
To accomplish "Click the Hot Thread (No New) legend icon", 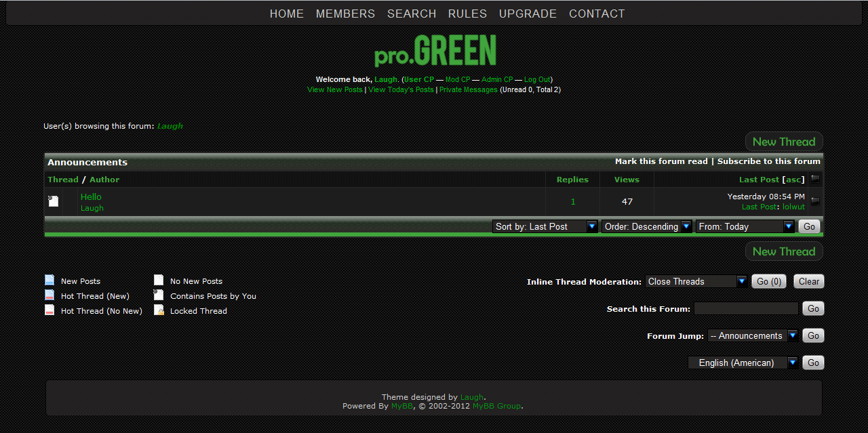I will coord(50,310).
